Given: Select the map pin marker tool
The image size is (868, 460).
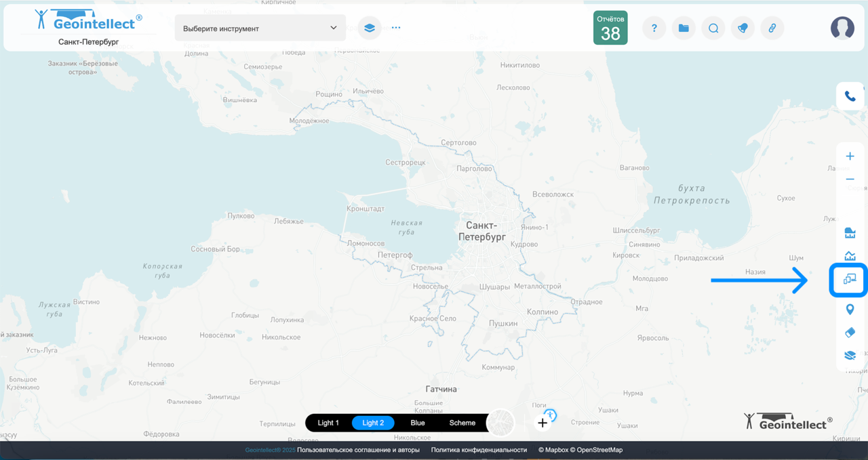Looking at the screenshot, I should pos(850,310).
